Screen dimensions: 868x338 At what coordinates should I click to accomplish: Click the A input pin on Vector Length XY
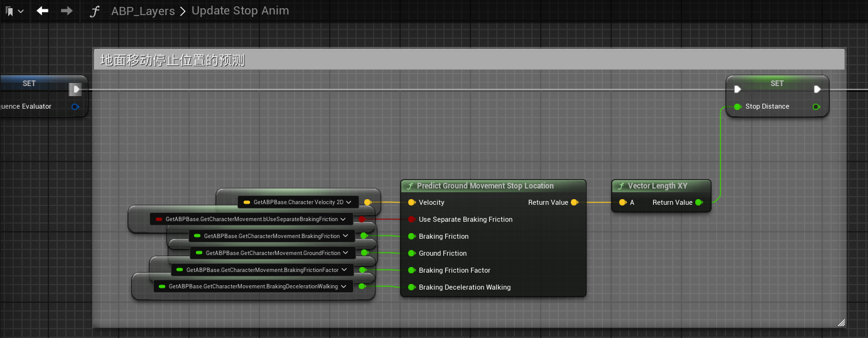point(622,202)
